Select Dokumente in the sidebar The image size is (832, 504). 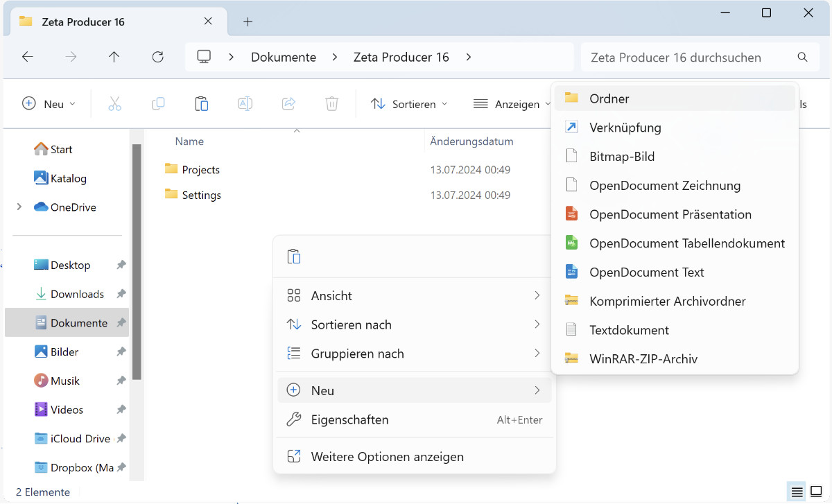(67, 323)
